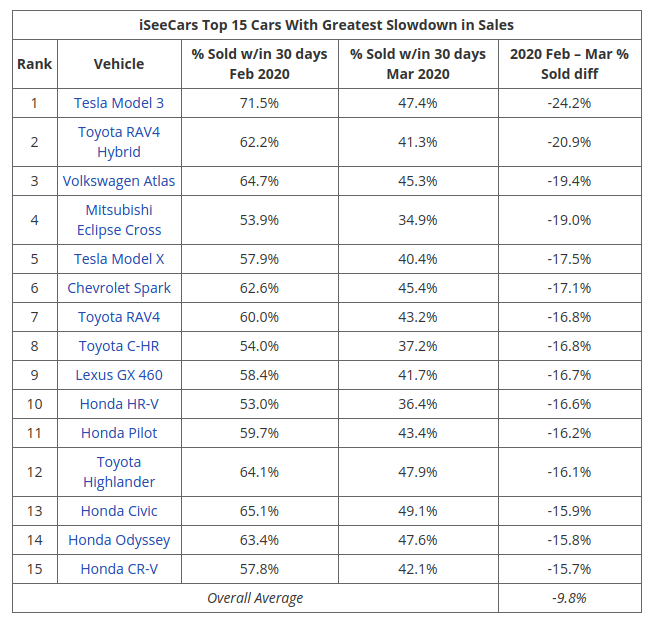Click the Honda CR-V link
The width and height of the screenshot is (650, 622).
point(119,569)
